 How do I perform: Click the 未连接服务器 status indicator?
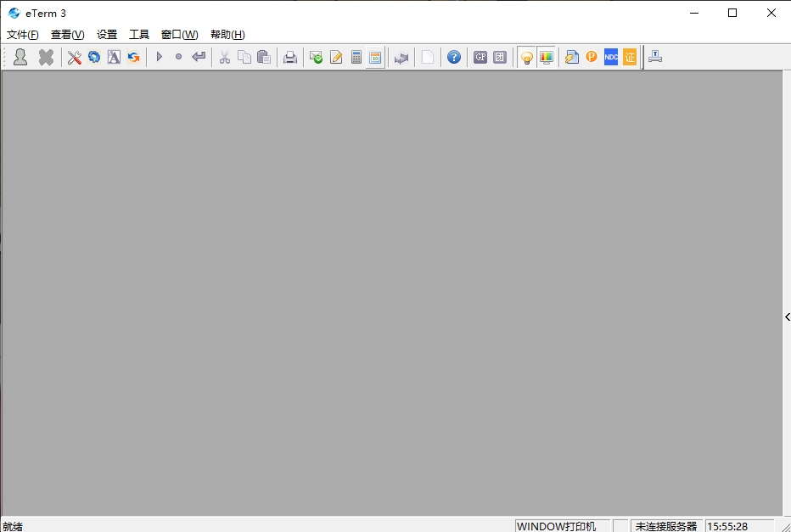(x=666, y=526)
